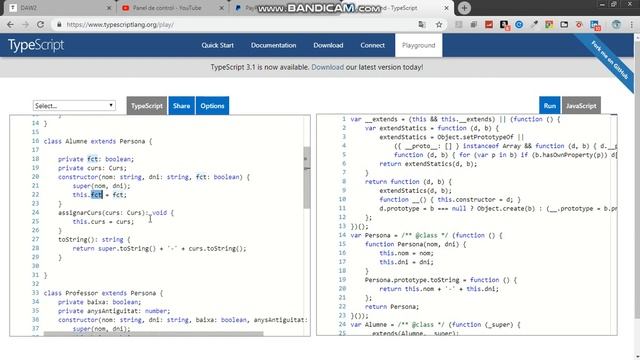Reload the TypeScript playground page
This screenshot has height=360, width=640.
coord(40,24)
